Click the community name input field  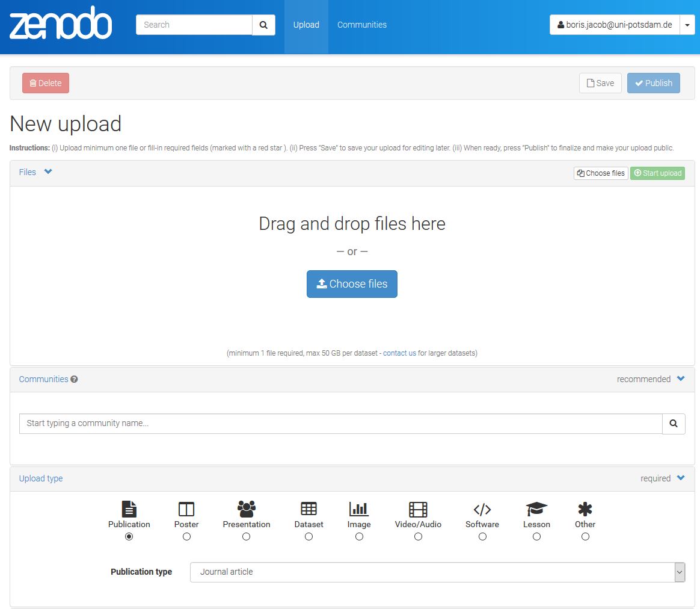tap(340, 424)
